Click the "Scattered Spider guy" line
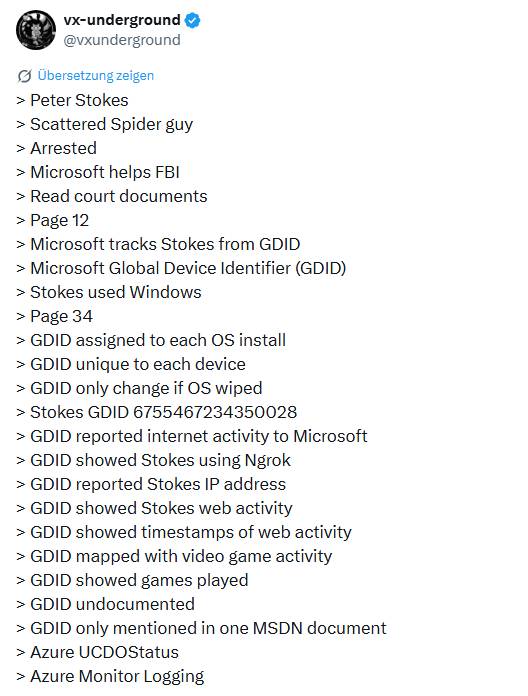The width and height of the screenshot is (528, 696). coord(105,124)
